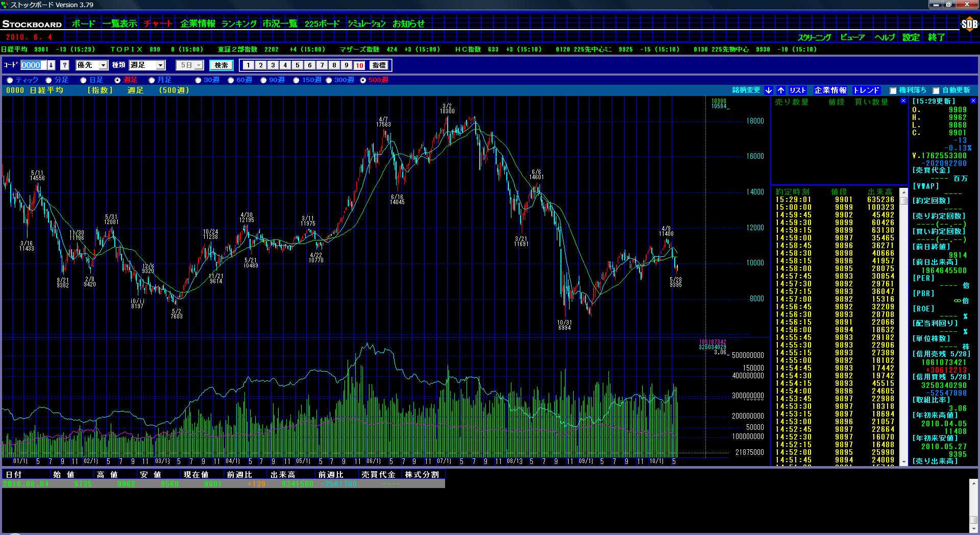Click the 検索 search button
This screenshot has height=535, width=980.
(221, 65)
